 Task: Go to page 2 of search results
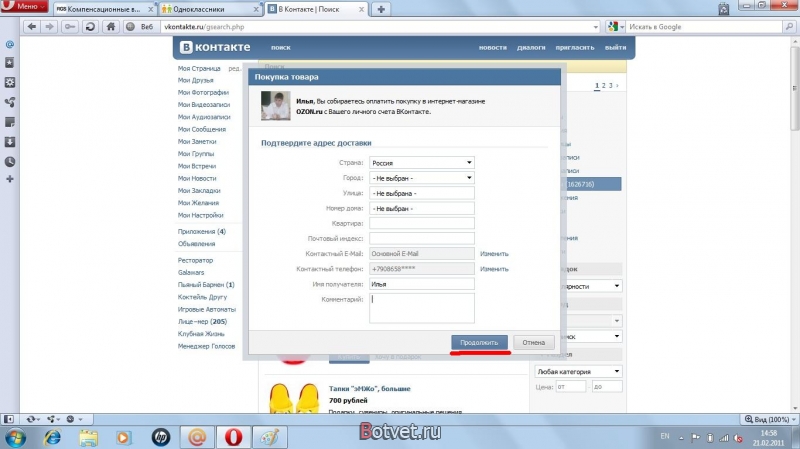coord(604,86)
